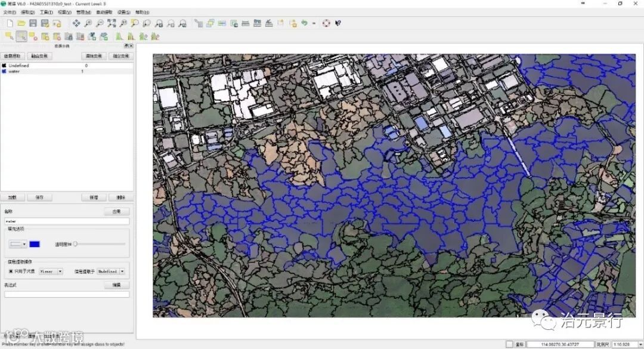The width and height of the screenshot is (644, 349).
Task: Select the yellow zoom-window magnifier icon
Action: coord(135,23)
